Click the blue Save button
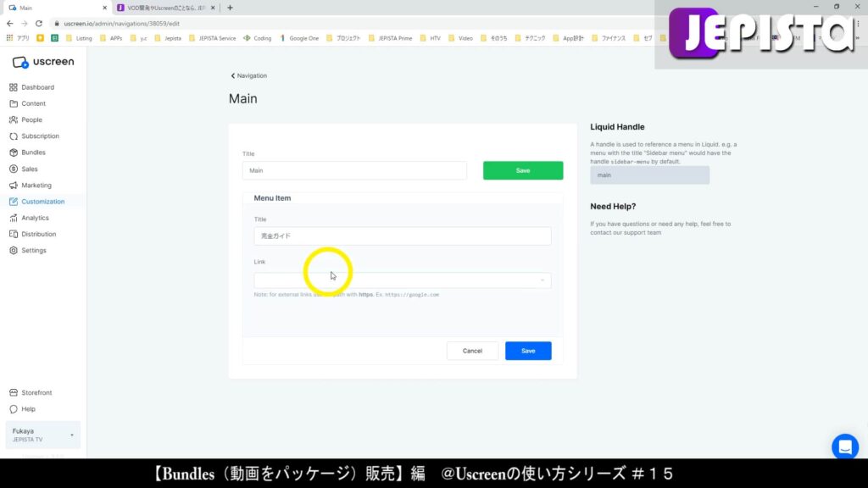This screenshot has width=868, height=488. (x=528, y=351)
